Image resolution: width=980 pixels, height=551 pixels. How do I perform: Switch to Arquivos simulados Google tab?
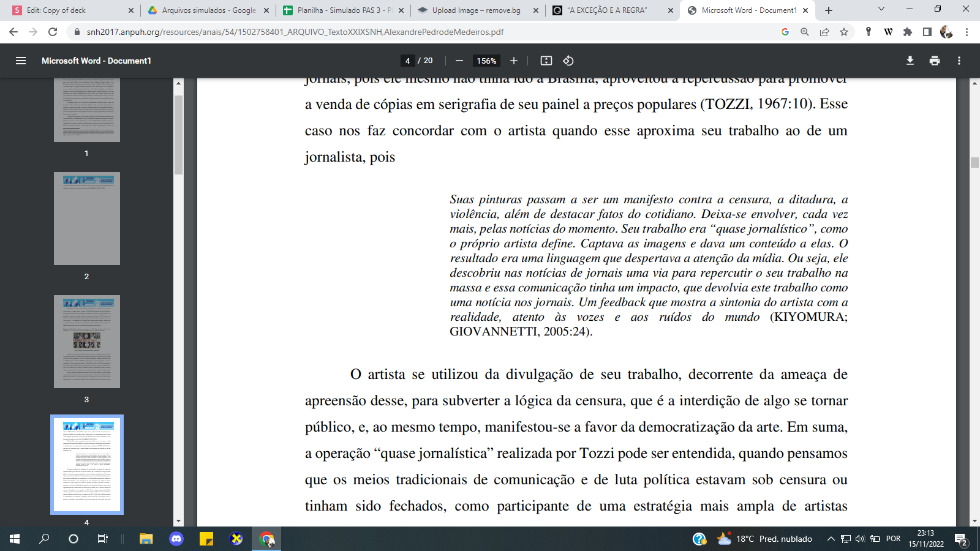(208, 10)
